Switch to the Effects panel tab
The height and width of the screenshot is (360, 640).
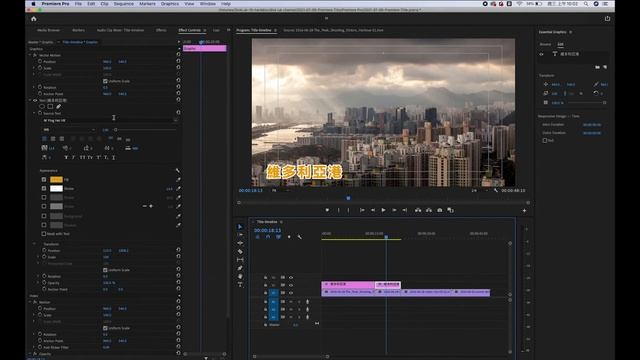coord(161,30)
